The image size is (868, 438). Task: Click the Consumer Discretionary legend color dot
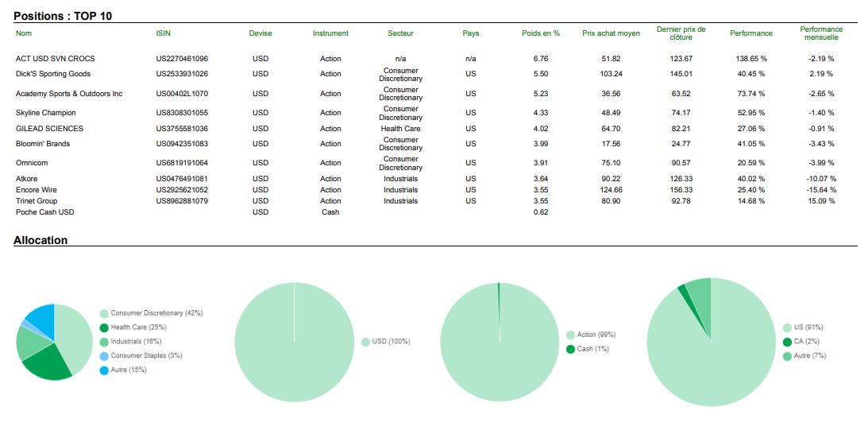click(104, 314)
